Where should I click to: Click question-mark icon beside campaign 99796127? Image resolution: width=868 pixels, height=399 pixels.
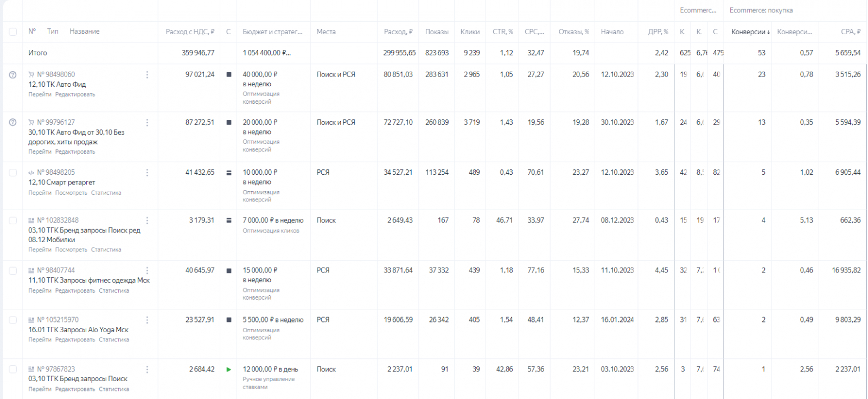[x=12, y=123]
